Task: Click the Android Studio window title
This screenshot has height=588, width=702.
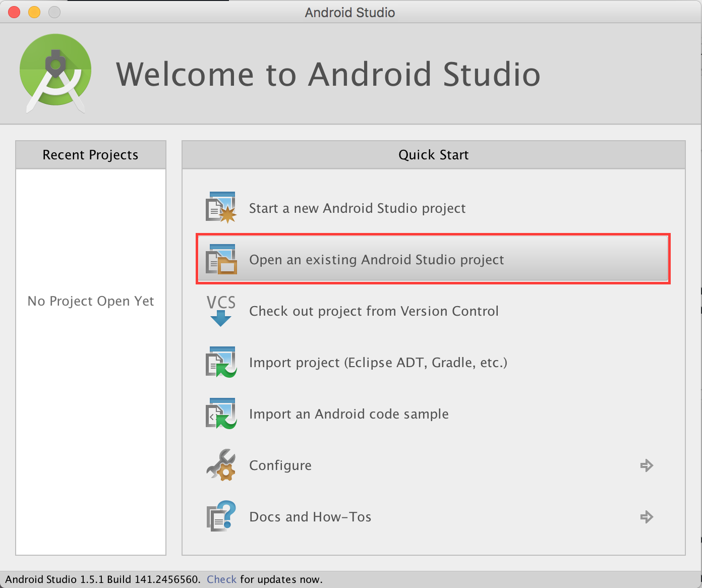Action: point(350,12)
